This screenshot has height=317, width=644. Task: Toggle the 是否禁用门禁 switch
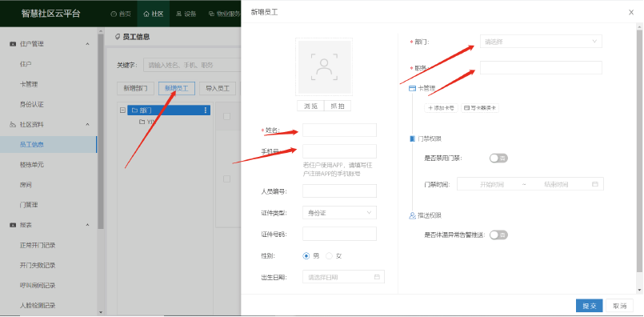(x=498, y=158)
